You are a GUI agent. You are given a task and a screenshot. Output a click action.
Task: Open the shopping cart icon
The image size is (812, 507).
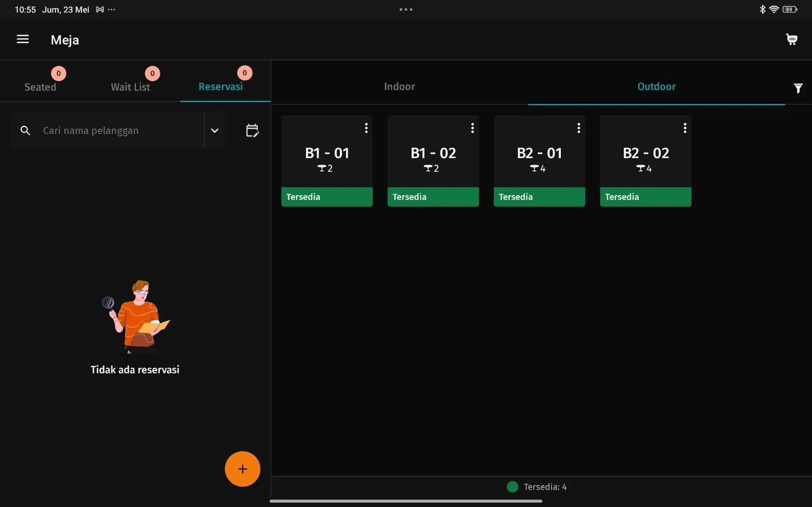click(792, 39)
